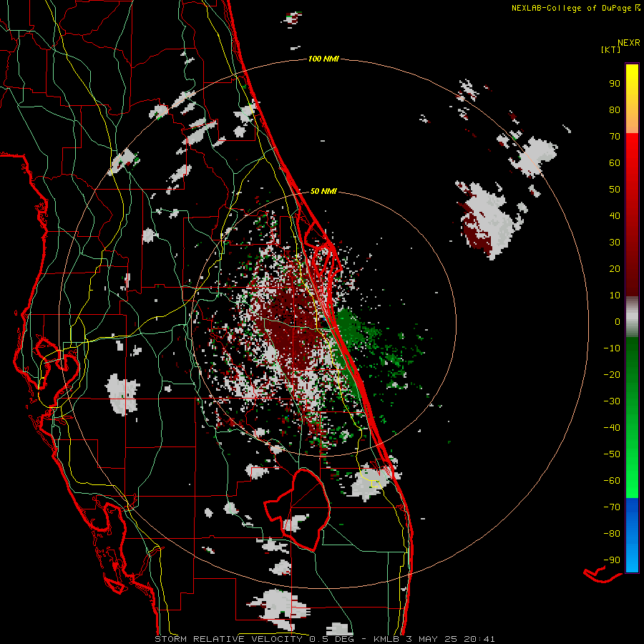Select the "STORM RELATIVE VELOCITY" title text
This screenshot has width=644, height=644.
tap(228, 639)
